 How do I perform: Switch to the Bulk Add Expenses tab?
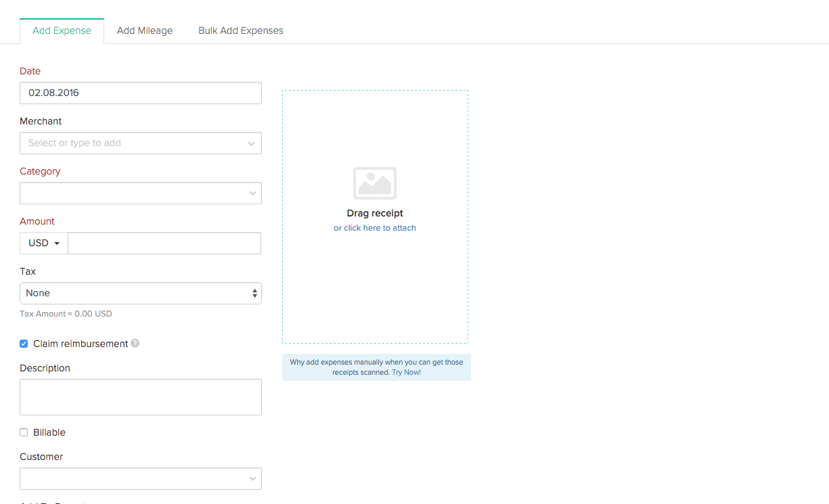pos(241,30)
